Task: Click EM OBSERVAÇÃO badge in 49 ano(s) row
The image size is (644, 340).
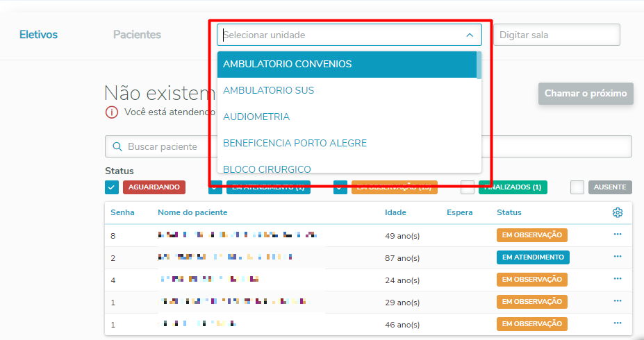Action: [x=532, y=235]
